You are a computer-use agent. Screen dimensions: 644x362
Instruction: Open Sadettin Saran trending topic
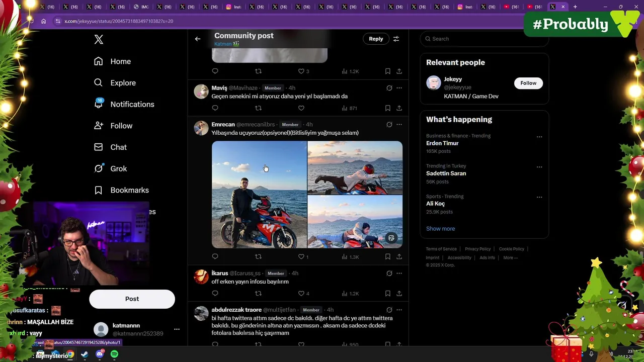pos(446,173)
